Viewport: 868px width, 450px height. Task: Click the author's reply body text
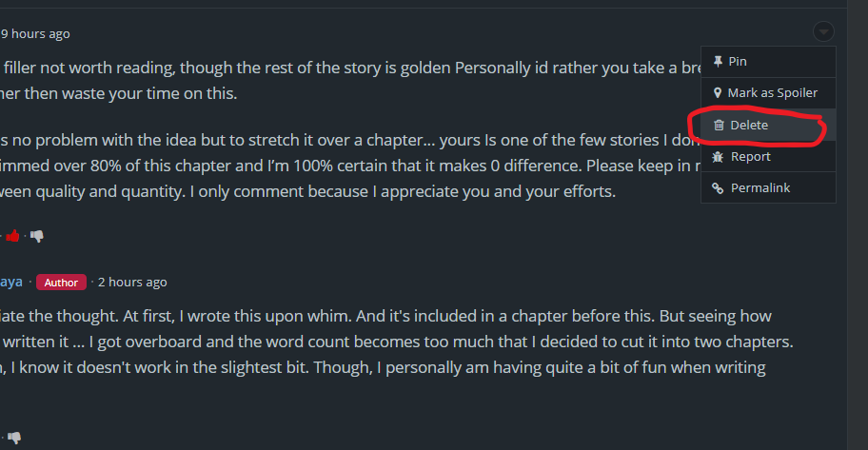click(381, 341)
